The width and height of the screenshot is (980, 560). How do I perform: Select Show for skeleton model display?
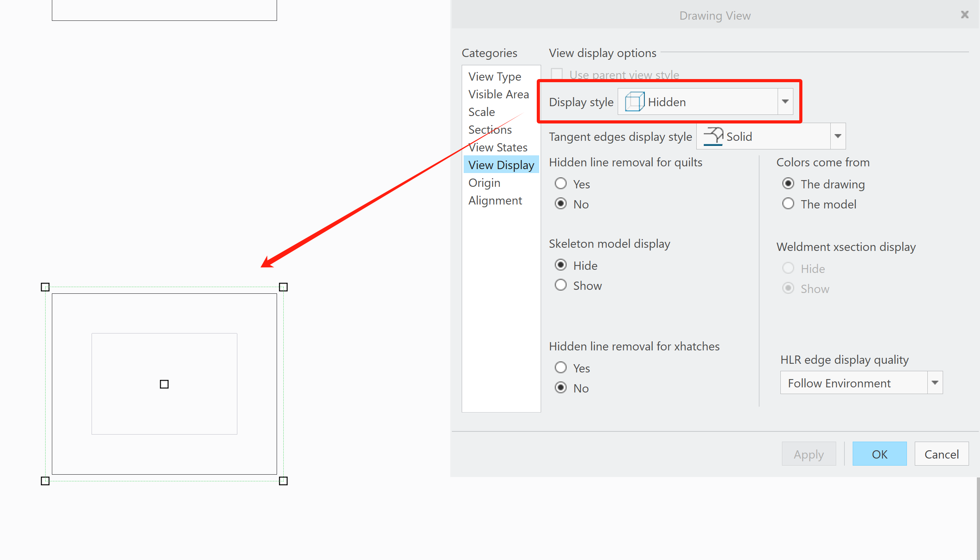[561, 285]
